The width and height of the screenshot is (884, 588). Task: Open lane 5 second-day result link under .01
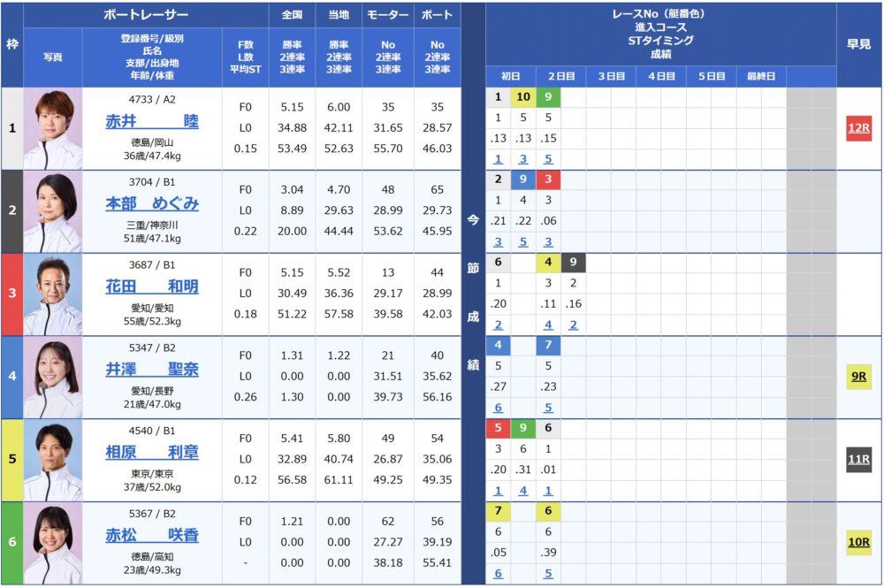[x=548, y=491]
